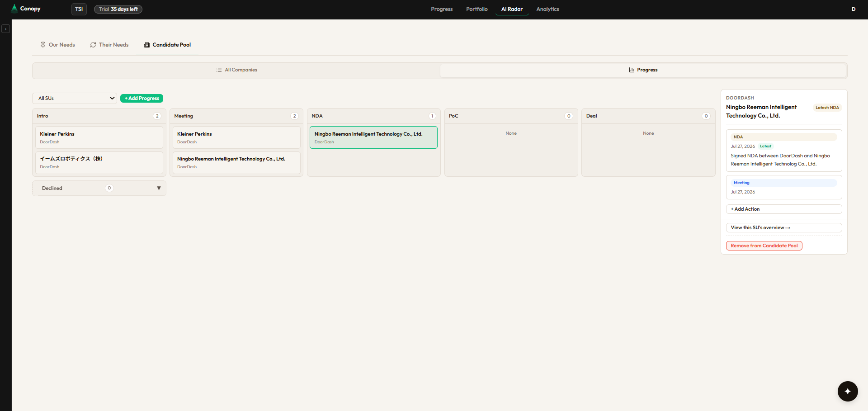Click the Meeting column count badge
868x411 pixels.
point(295,116)
